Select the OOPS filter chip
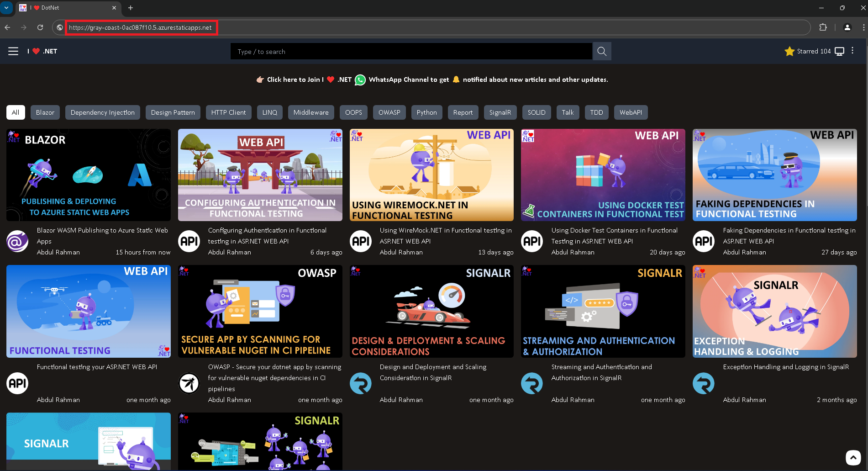This screenshot has height=471, width=868. pyautogui.click(x=353, y=112)
